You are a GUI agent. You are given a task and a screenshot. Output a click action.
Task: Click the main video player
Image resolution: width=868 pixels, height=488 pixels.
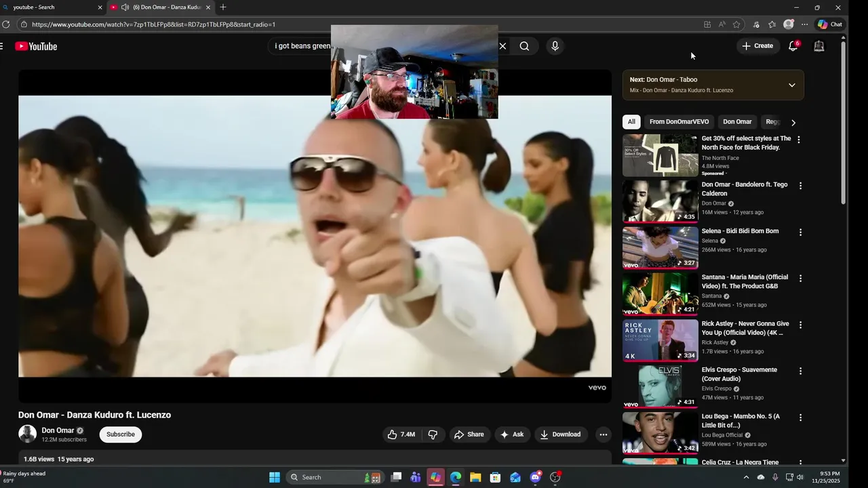[x=315, y=236]
